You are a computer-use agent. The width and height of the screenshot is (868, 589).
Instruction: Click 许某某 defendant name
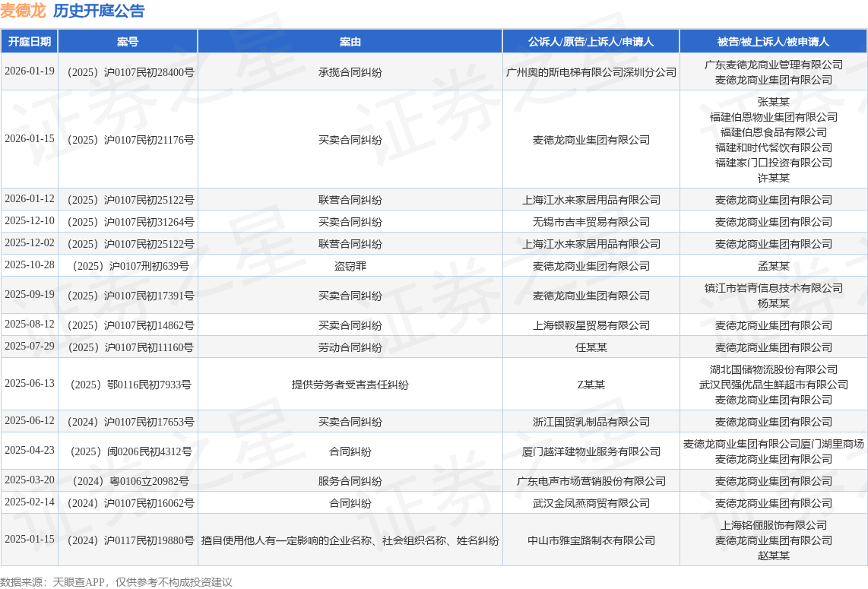[773, 178]
